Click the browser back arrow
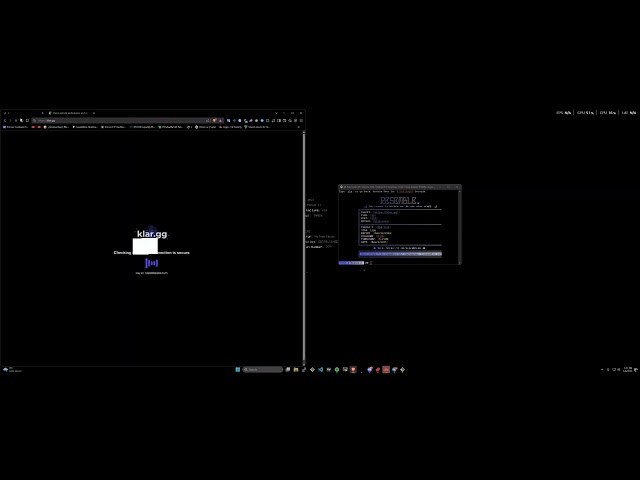The height and width of the screenshot is (480, 640). (5, 120)
